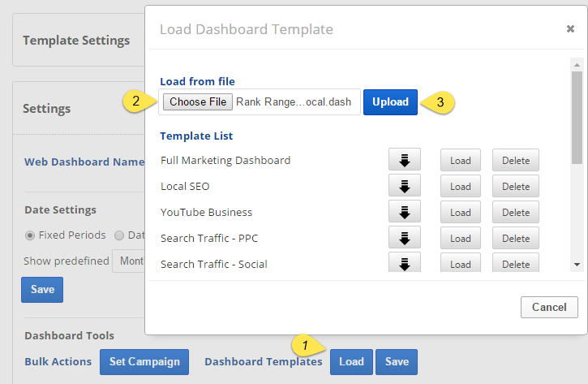Click the Set Campaign bulk action button
Screen dimensions: 588x384
click(x=144, y=361)
